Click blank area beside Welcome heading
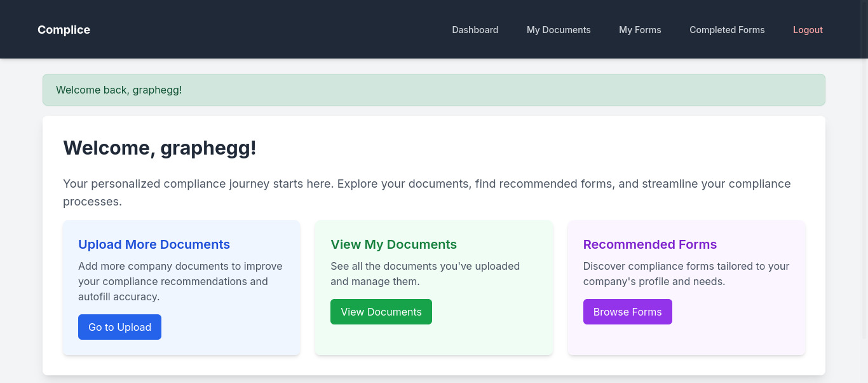 [527, 148]
